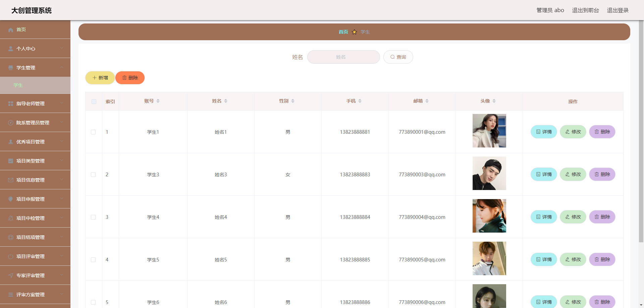Screen dimensions: 644x308
Task: Check the checkbox for row 学生4
Action: pos(93,217)
